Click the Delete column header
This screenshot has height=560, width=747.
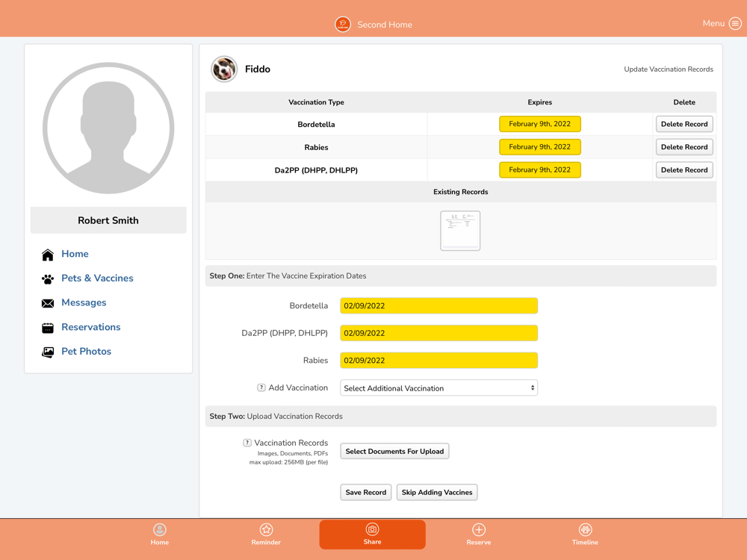pos(684,102)
